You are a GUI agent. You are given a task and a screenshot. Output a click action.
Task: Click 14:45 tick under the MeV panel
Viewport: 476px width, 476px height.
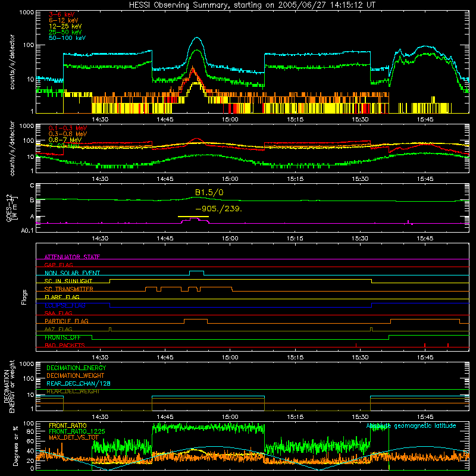(x=165, y=179)
